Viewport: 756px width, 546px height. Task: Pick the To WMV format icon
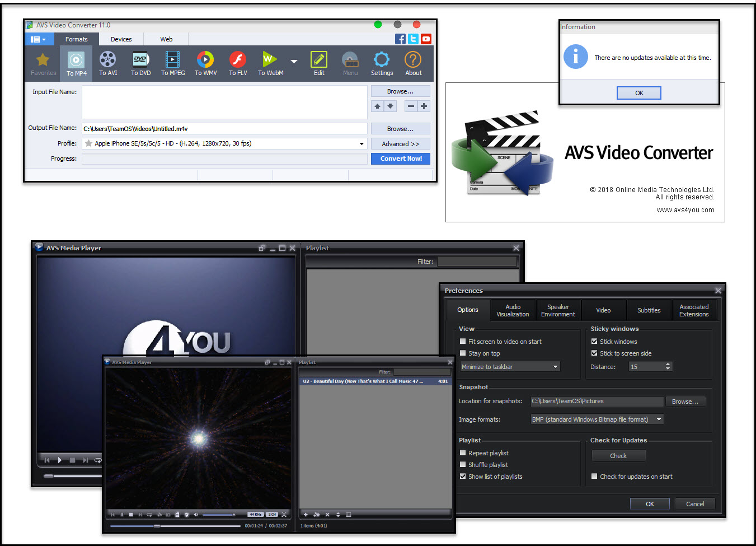point(205,64)
